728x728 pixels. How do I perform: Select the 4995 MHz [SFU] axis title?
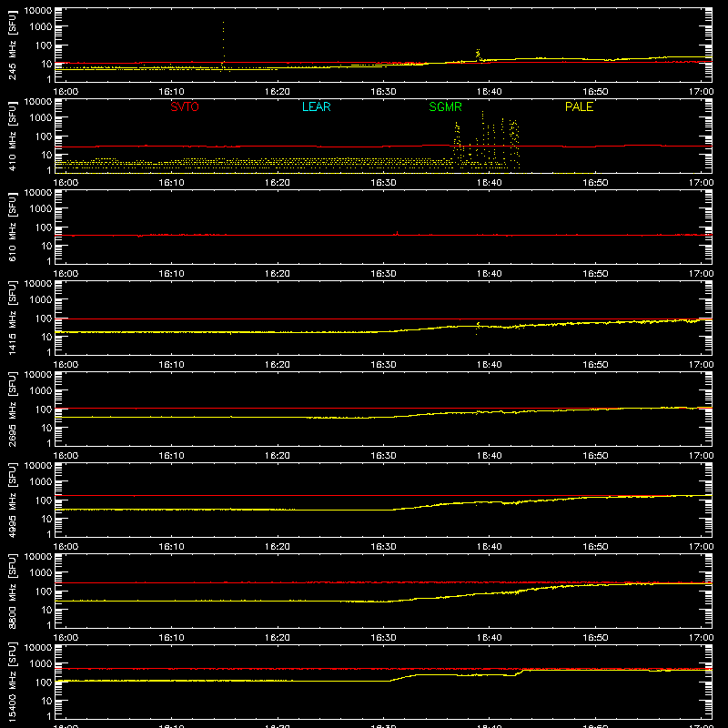tap(13, 500)
